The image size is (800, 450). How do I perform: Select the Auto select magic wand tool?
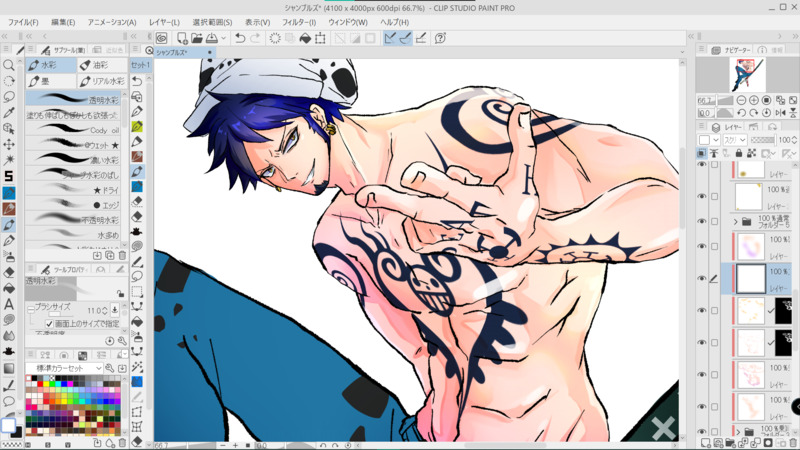point(9,160)
